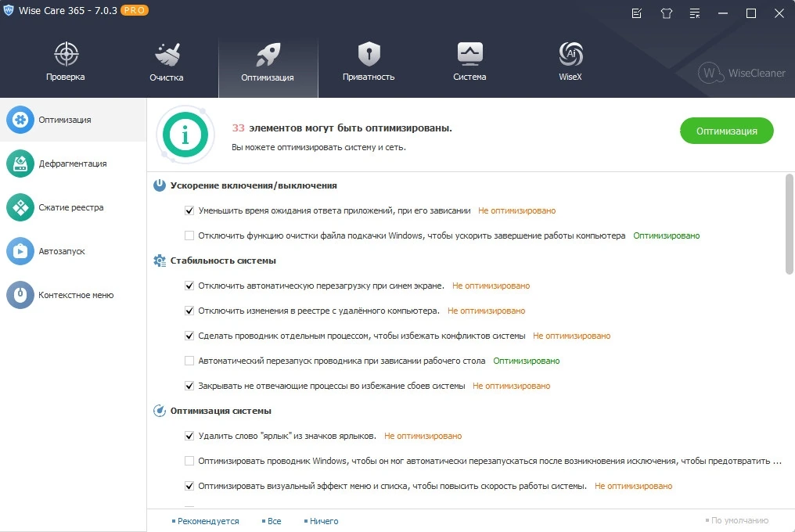Image resolution: width=795 pixels, height=532 pixels.
Task: Uncheck Закрывать не отвечающие процессы
Action: coord(189,386)
